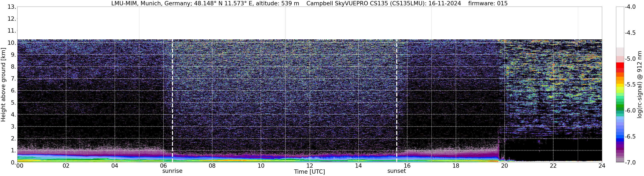
Task: Click the 'Height above ground [km]' axis label
Action: 3,85
